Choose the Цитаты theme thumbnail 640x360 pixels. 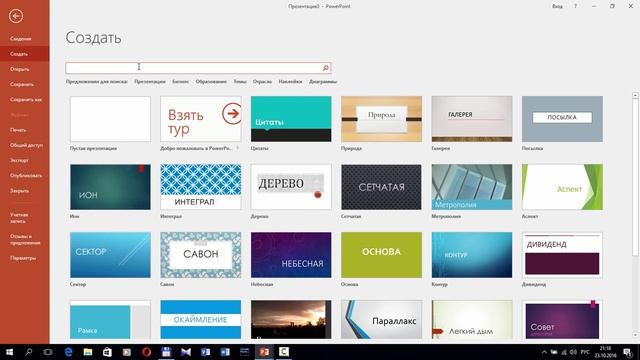coord(291,119)
